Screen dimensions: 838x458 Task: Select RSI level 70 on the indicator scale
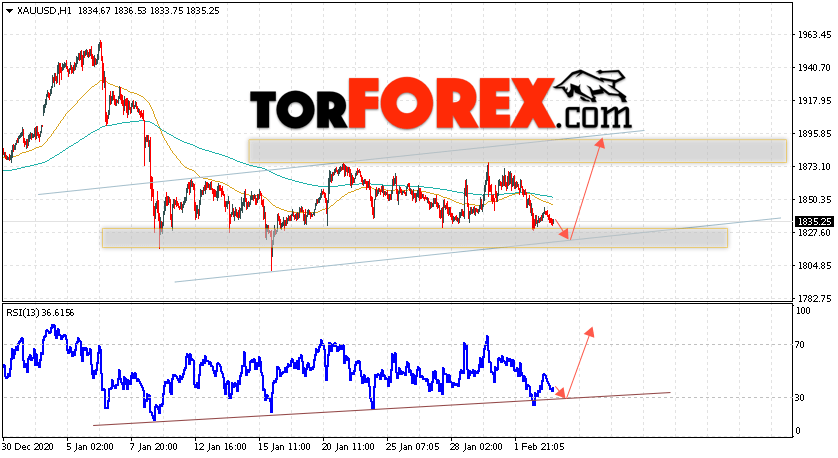point(800,345)
